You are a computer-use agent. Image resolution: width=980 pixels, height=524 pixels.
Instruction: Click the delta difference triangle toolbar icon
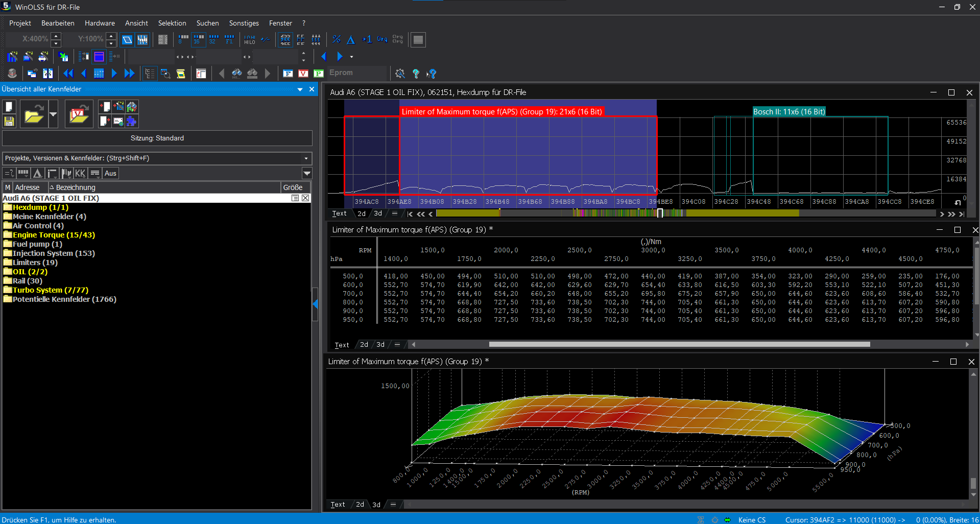pos(351,39)
